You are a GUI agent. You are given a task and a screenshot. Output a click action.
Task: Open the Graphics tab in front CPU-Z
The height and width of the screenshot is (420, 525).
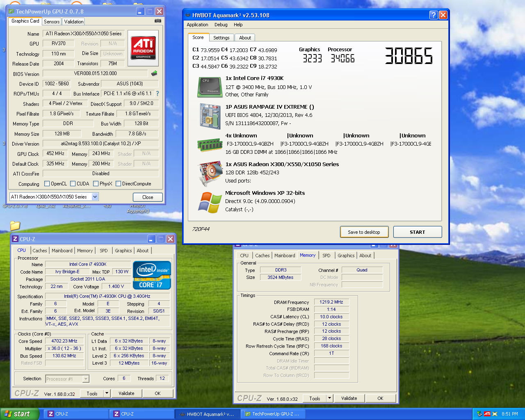coord(123,251)
